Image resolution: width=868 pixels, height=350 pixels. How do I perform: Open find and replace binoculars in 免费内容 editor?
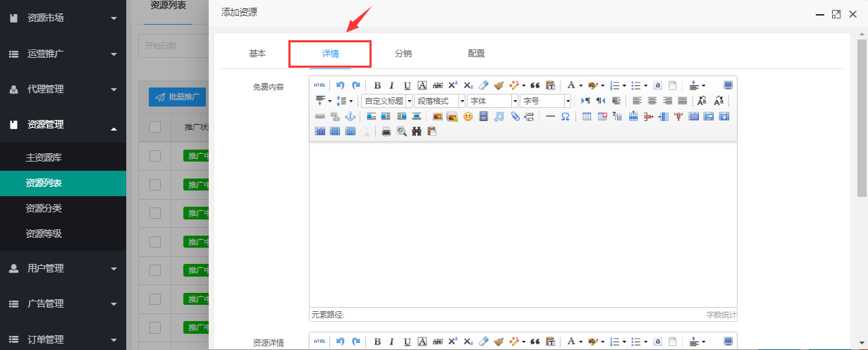coord(417,131)
